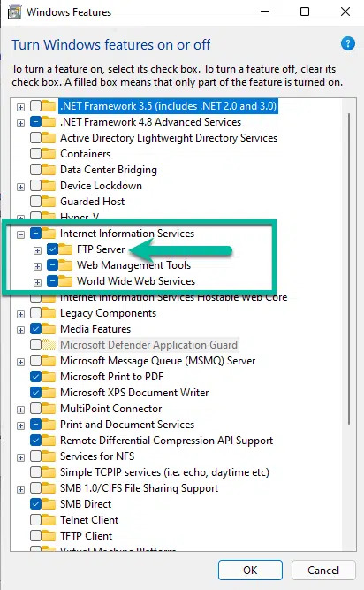The height and width of the screenshot is (590, 364).
Task: Close the Windows Features dialog
Action: tap(345, 11)
